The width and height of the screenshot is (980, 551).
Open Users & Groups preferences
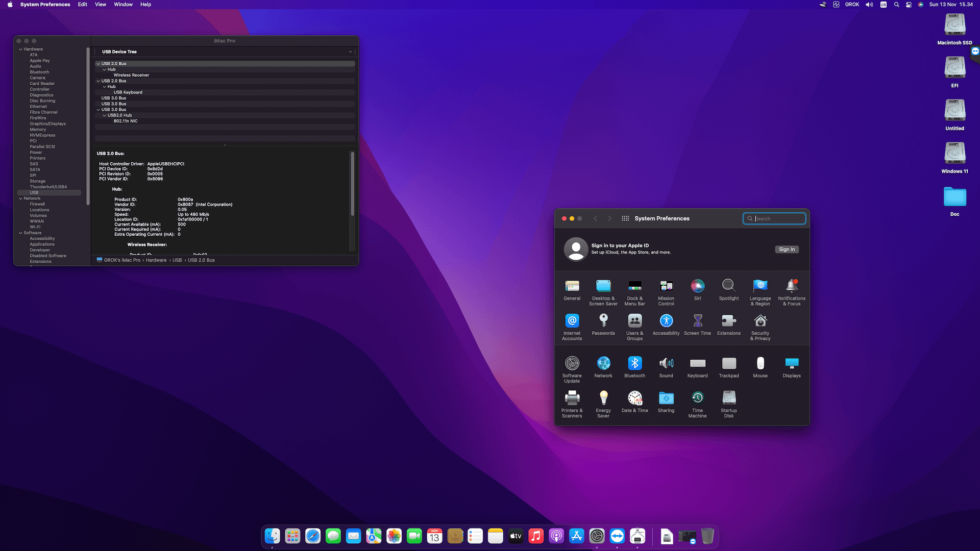(x=634, y=321)
